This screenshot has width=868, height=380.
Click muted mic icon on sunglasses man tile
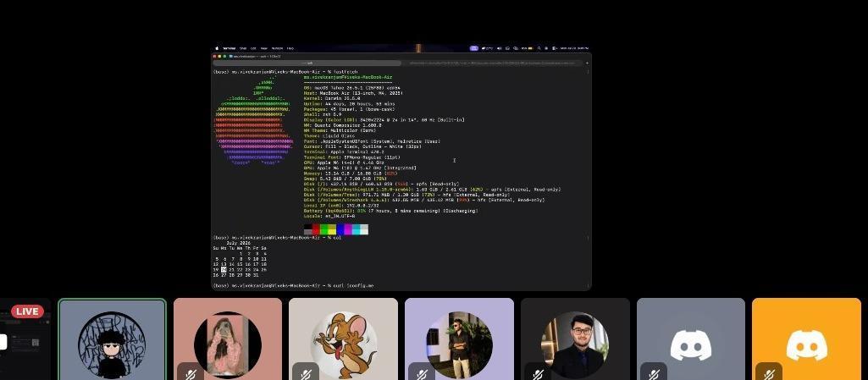pos(421,373)
